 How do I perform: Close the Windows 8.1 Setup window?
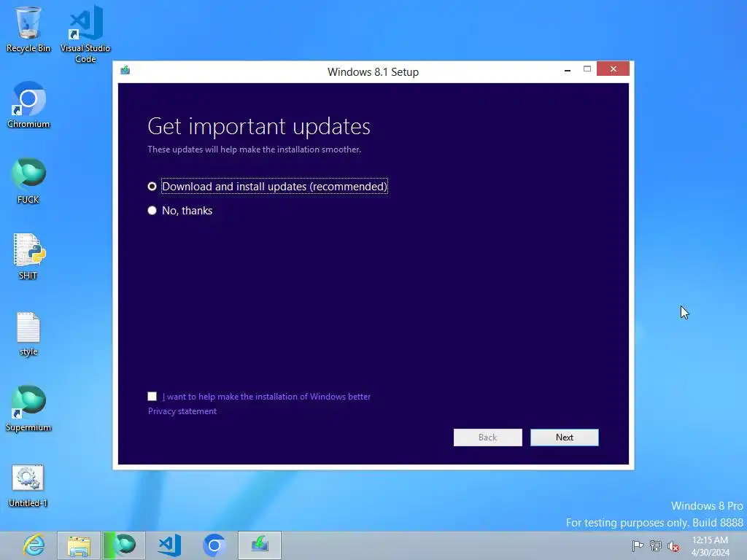(613, 69)
